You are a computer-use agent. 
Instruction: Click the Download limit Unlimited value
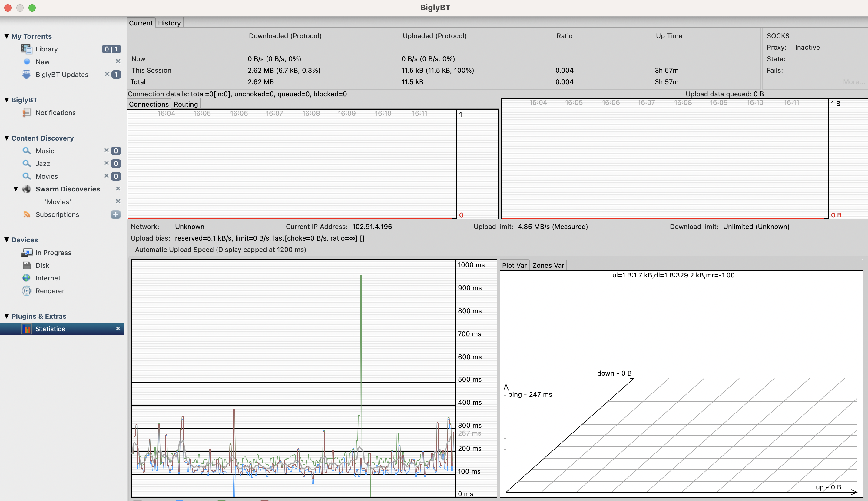756,227
